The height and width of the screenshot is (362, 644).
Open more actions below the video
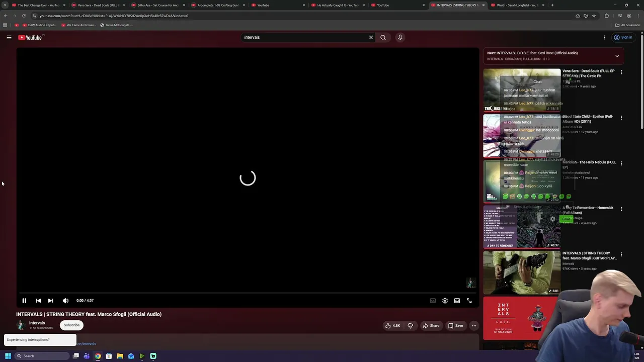(x=474, y=326)
